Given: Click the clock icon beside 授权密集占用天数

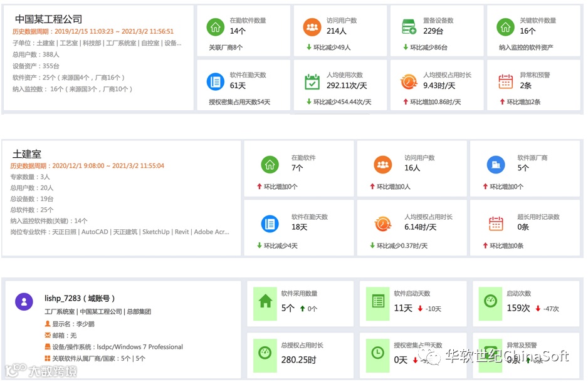Looking at the screenshot, I should (378, 353).
